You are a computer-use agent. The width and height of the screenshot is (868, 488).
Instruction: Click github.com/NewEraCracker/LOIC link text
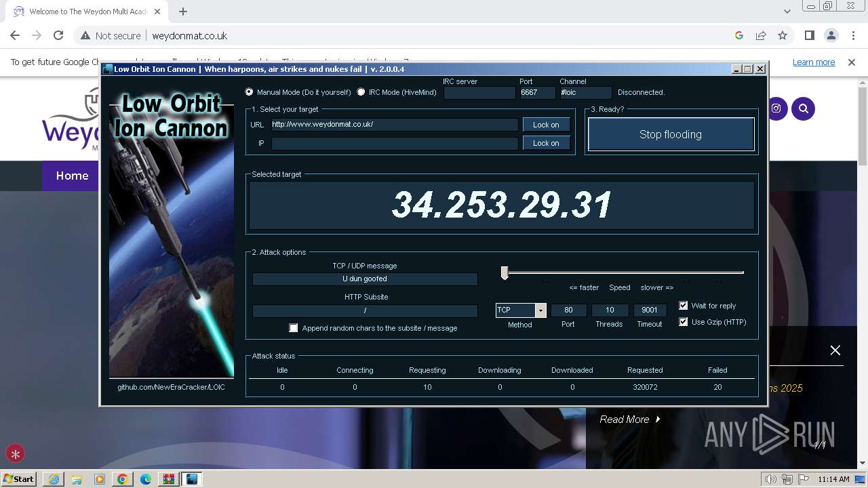(171, 387)
